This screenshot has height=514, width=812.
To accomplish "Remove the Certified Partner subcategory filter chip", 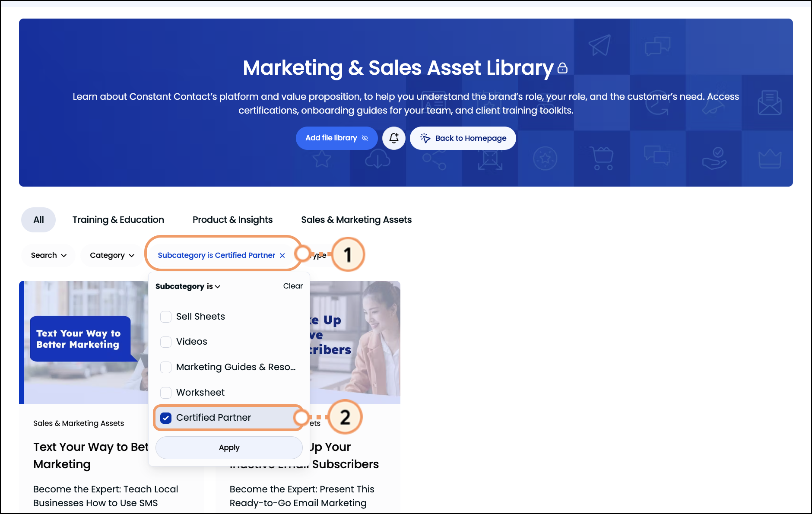I will point(282,255).
